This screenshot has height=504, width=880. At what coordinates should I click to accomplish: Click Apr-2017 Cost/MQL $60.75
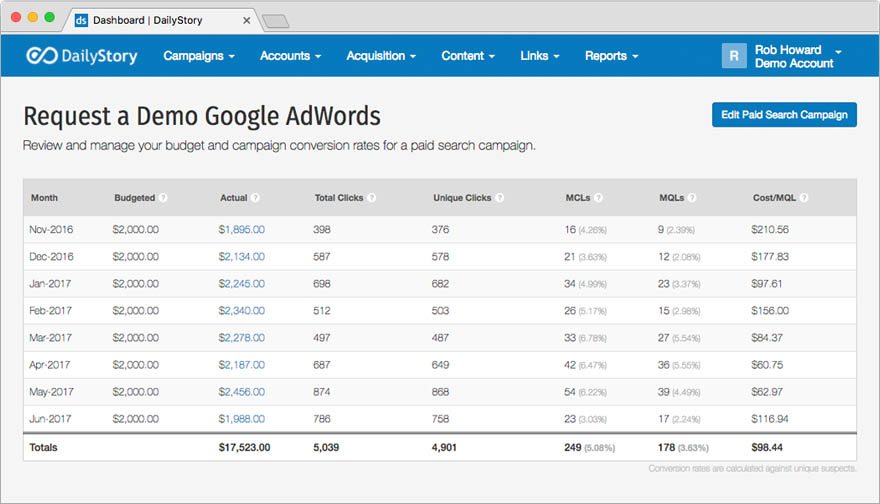[x=767, y=365]
